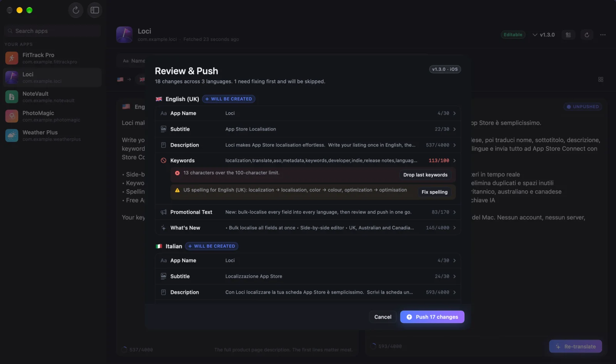Screen dimensions: 616x364
Task: Click the English (UK) section heading
Action: 182,99
